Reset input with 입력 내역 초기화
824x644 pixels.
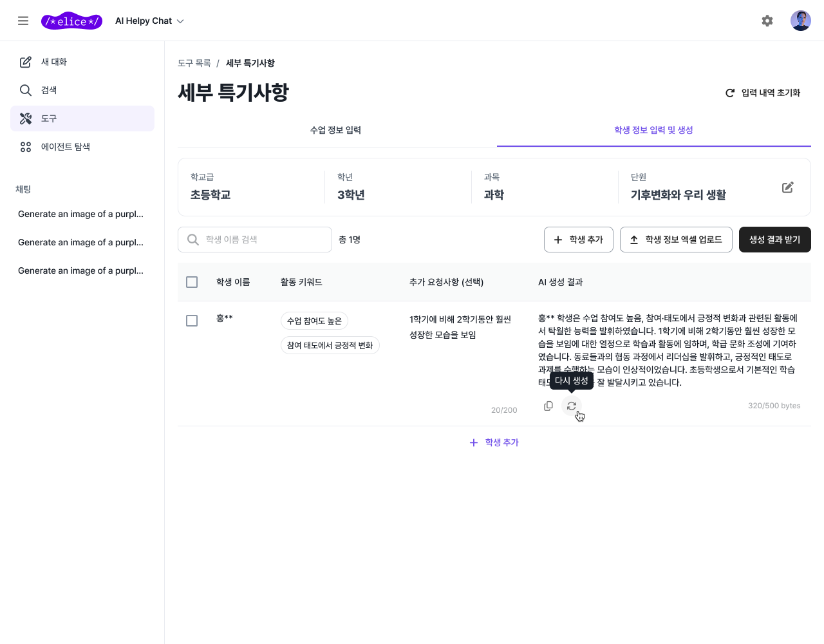click(763, 93)
